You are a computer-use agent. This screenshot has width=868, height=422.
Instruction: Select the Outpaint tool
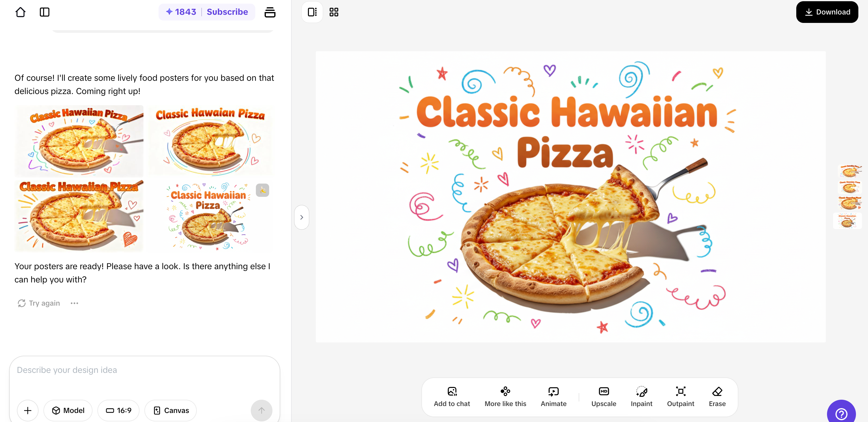pos(680,396)
